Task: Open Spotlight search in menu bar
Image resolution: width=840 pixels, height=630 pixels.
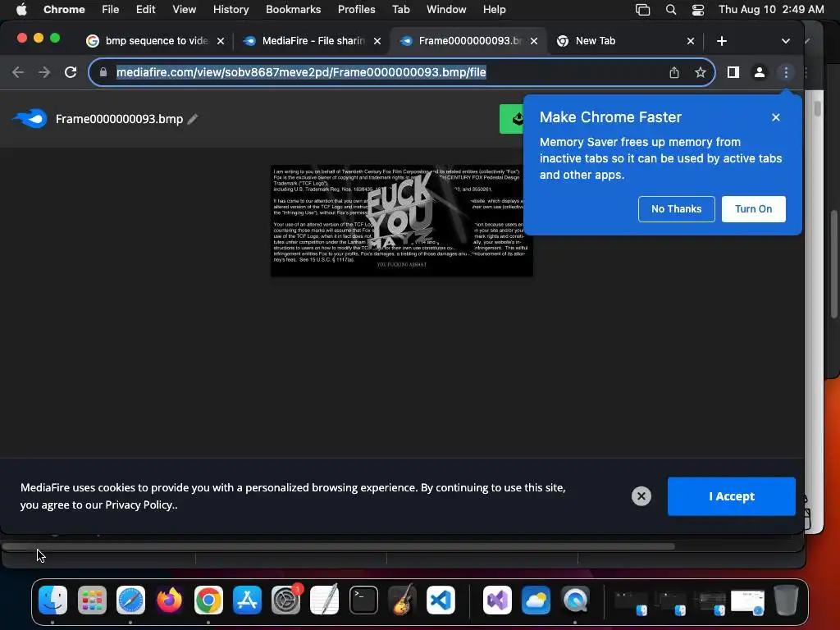Action: (671, 9)
